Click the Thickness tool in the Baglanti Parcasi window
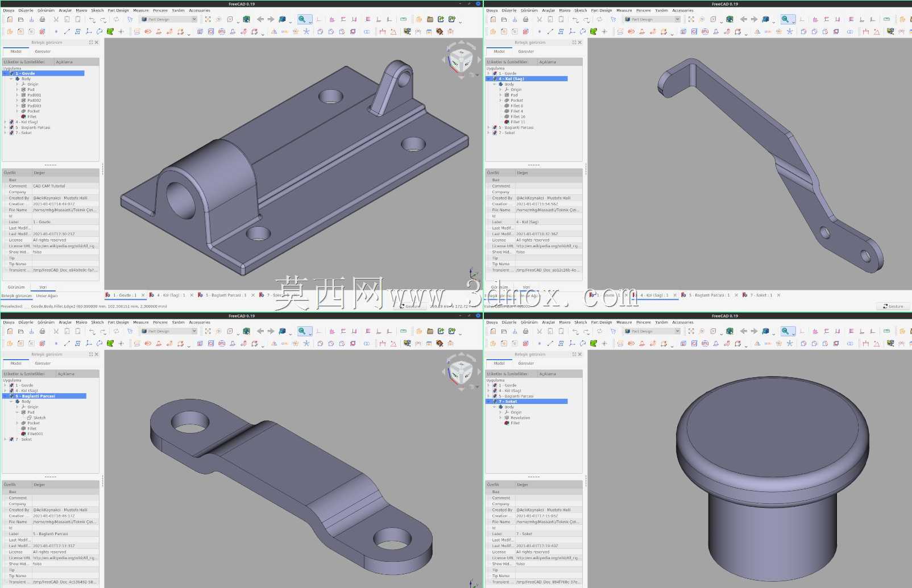The image size is (912, 588). click(353, 343)
